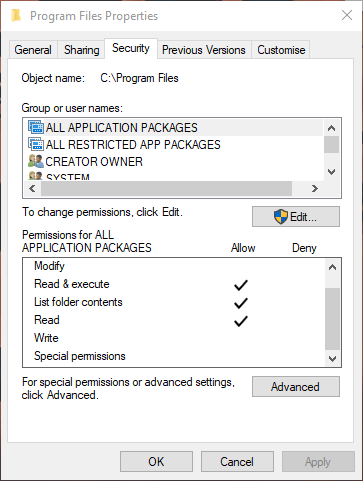
Task: Click the Advanced button
Action: (296, 387)
